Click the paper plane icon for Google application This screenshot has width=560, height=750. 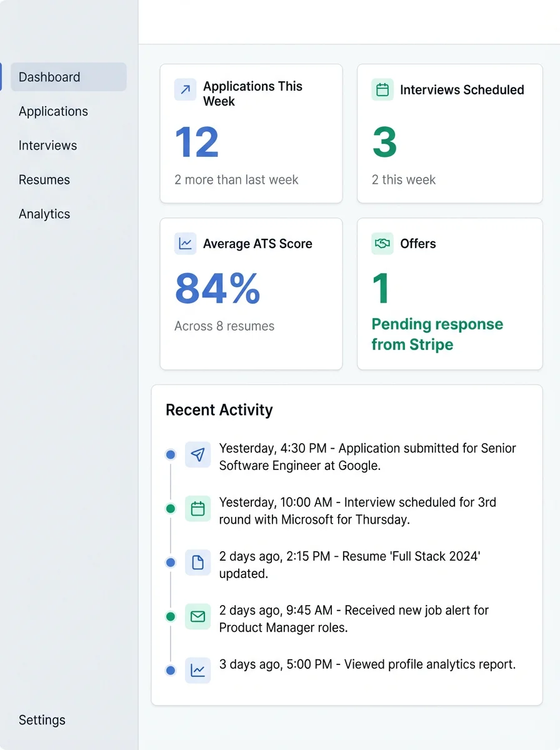click(198, 455)
